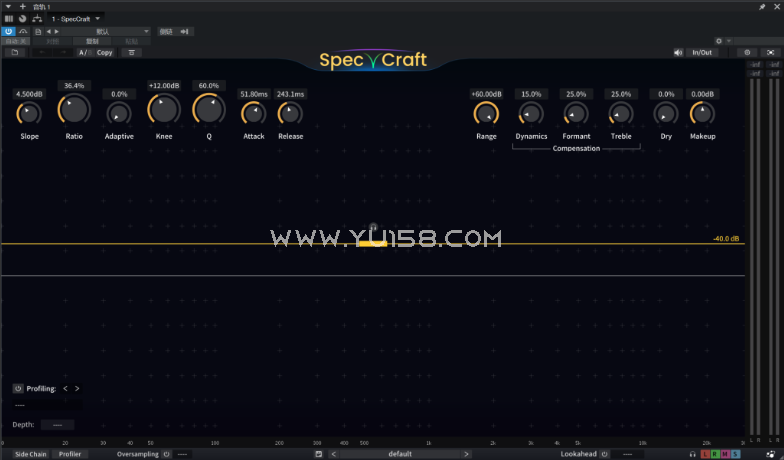Viewport: 784px width, 460px height.
Task: Click the speaker icon beside In/Out
Action: (678, 52)
